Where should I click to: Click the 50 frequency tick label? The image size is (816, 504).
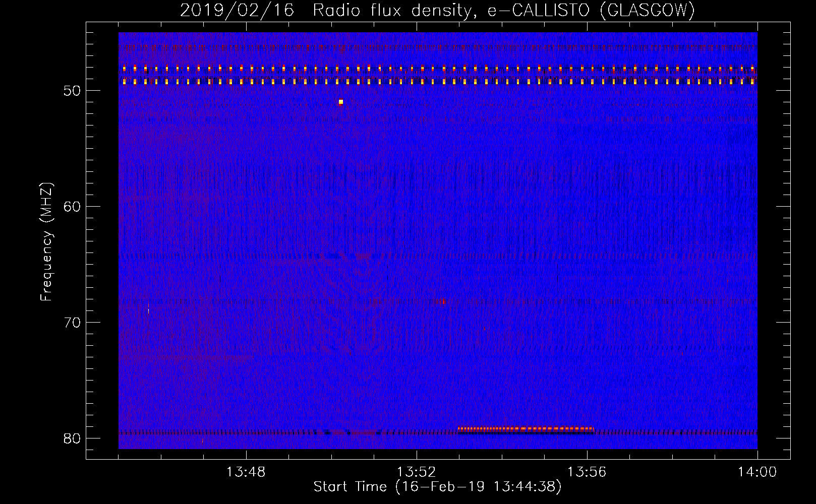pos(72,91)
